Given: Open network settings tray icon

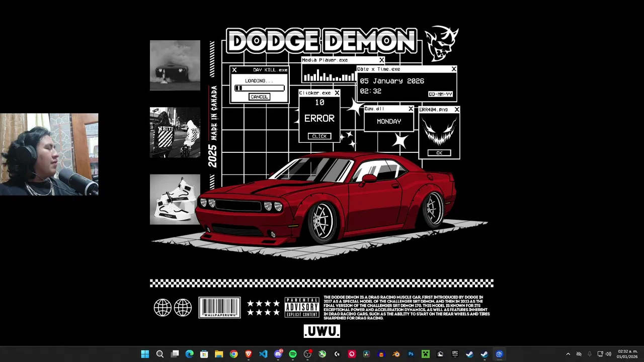Looking at the screenshot, I should [x=600, y=354].
